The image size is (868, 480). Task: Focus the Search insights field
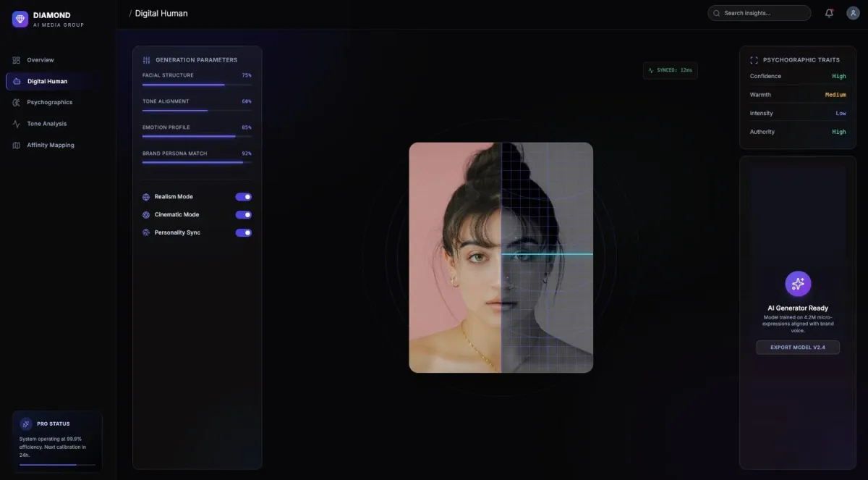coord(759,13)
